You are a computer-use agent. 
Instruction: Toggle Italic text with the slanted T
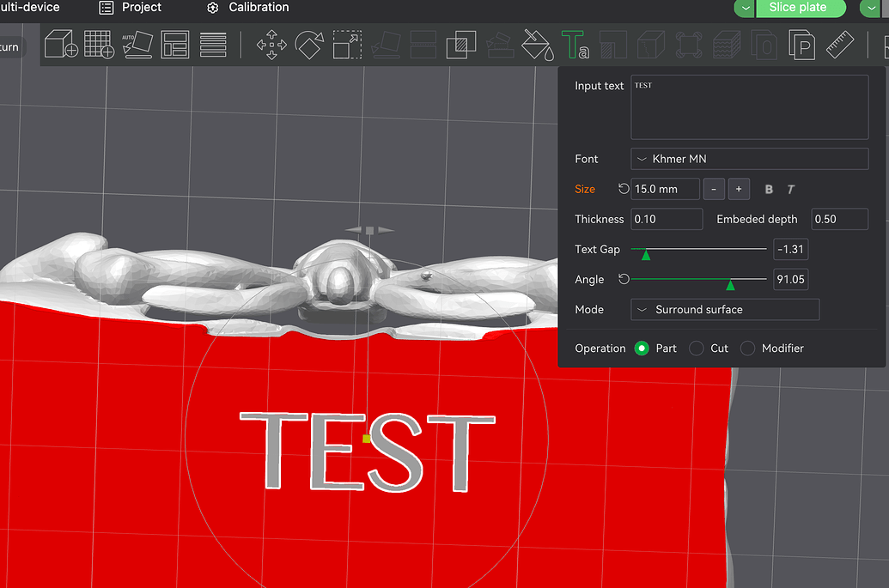[x=791, y=189]
